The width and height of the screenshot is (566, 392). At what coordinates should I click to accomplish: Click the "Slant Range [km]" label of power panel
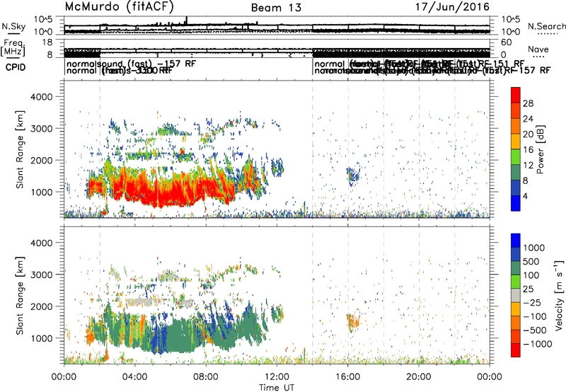click(20, 149)
